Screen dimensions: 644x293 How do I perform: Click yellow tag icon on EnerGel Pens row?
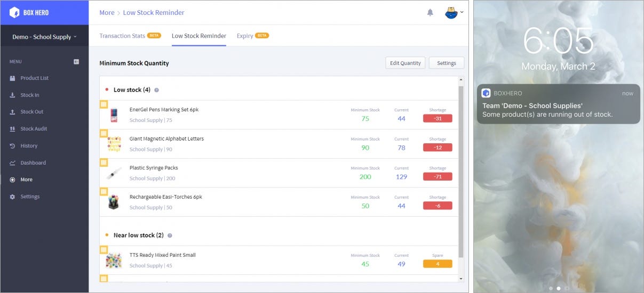pyautogui.click(x=104, y=104)
